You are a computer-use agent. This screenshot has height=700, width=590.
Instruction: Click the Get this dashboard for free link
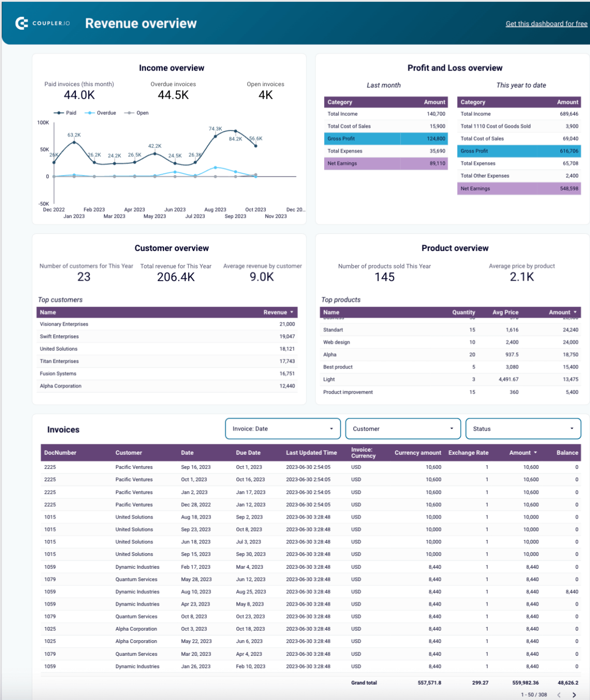(x=546, y=23)
